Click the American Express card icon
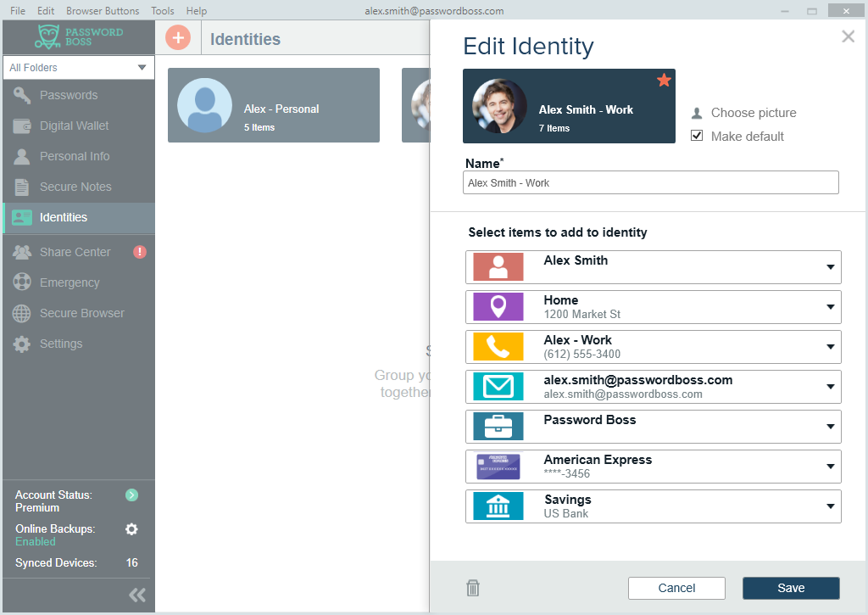Image resolution: width=868 pixels, height=615 pixels. [498, 467]
